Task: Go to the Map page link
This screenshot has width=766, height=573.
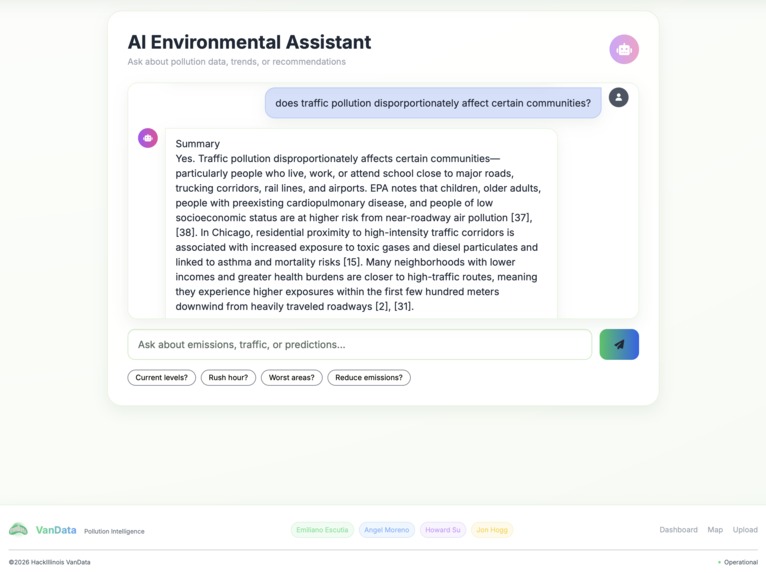Action: pos(715,530)
